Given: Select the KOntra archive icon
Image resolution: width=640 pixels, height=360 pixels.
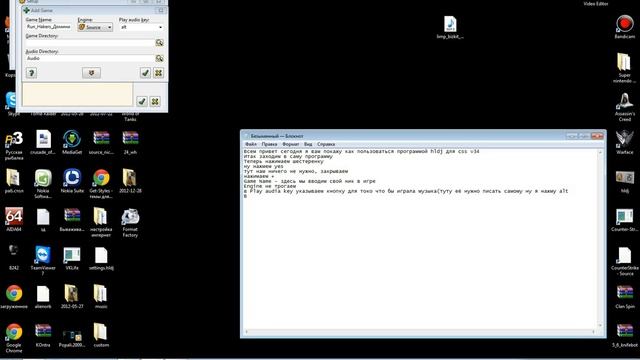Looking at the screenshot, I should (x=43, y=336).
